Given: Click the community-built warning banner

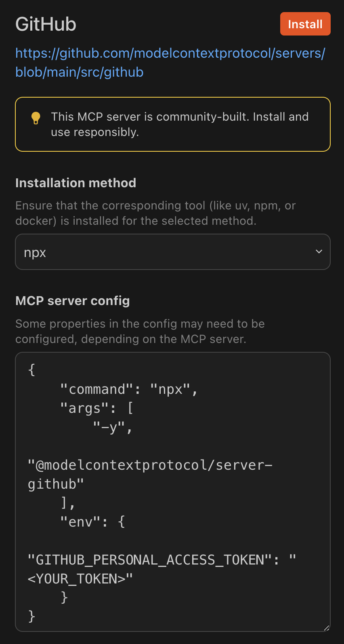Looking at the screenshot, I should (173, 124).
